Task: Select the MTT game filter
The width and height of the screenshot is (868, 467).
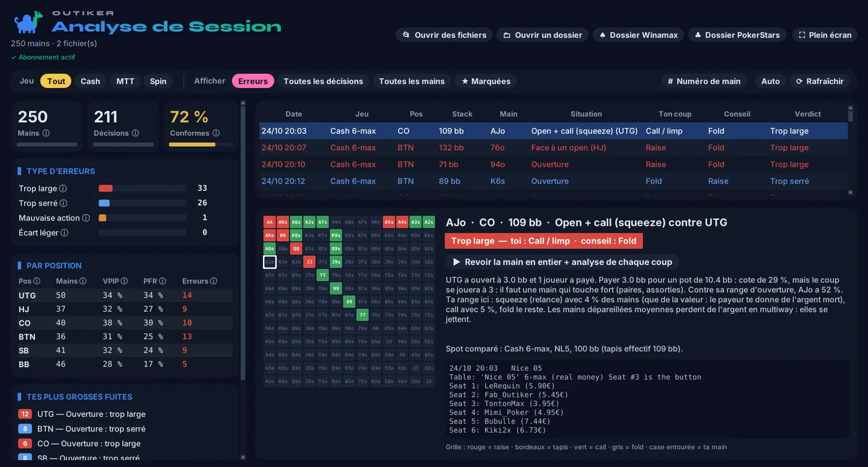Action: pyautogui.click(x=125, y=81)
